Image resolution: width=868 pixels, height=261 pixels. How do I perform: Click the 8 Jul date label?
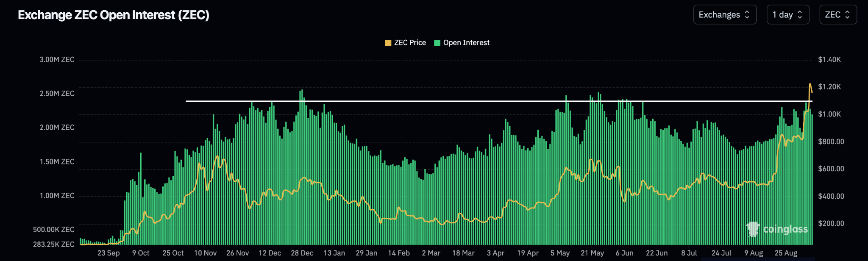pyautogui.click(x=689, y=253)
